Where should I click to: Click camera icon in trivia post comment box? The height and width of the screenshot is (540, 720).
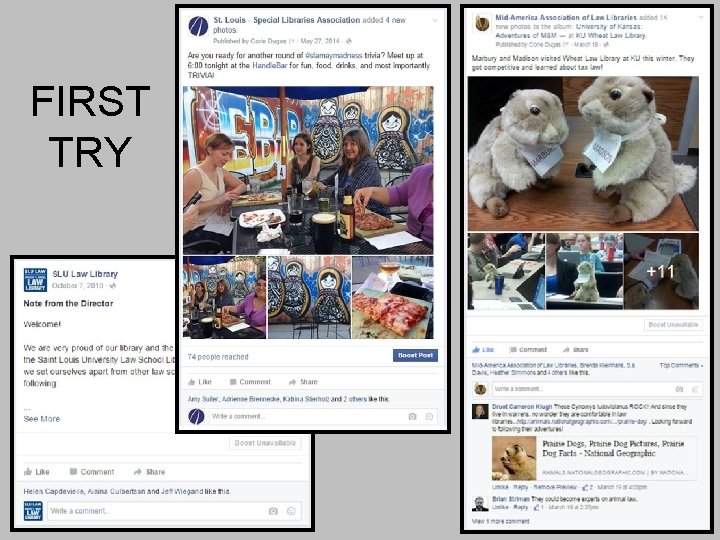pyautogui.click(x=412, y=416)
